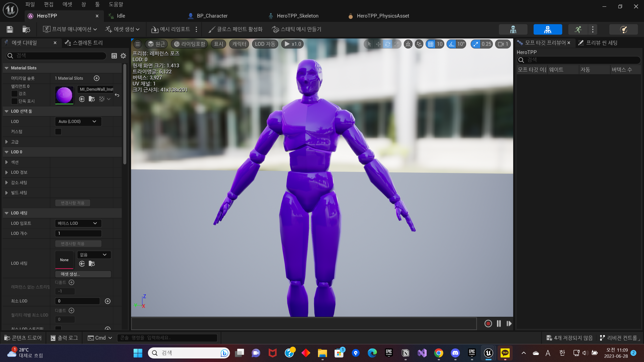Enable the 단독 표시 isolate checkbox
This screenshot has width=644, height=362.
(x=15, y=101)
